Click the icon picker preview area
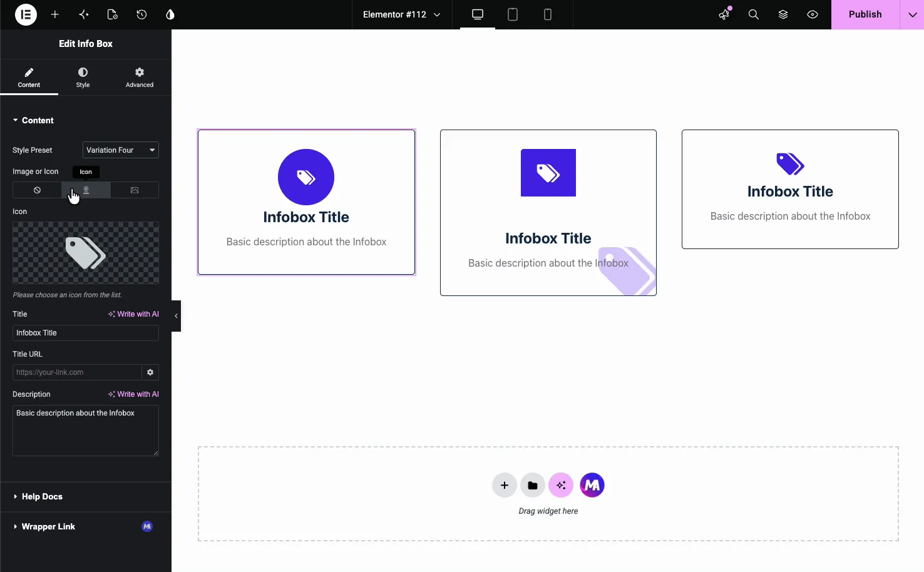This screenshot has width=924, height=572. tap(86, 253)
